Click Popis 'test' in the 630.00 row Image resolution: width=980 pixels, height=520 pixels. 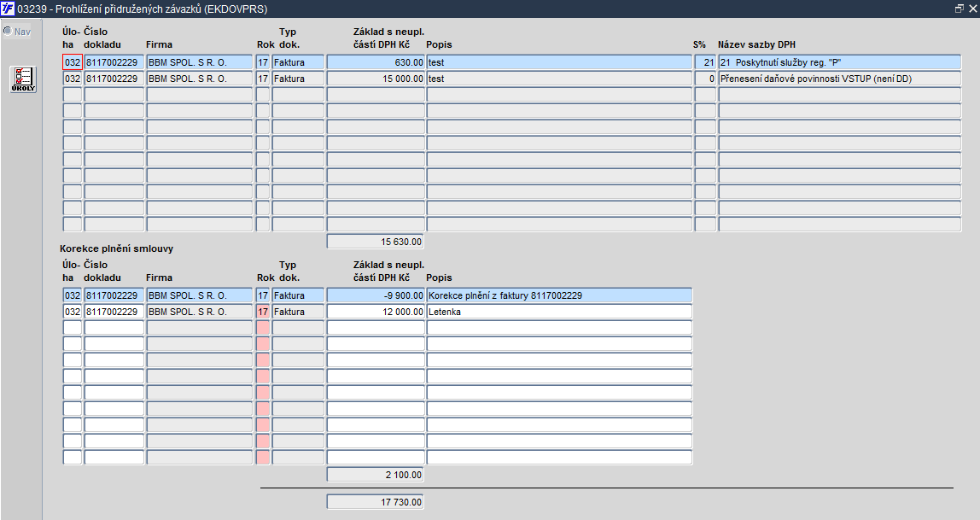(x=559, y=62)
